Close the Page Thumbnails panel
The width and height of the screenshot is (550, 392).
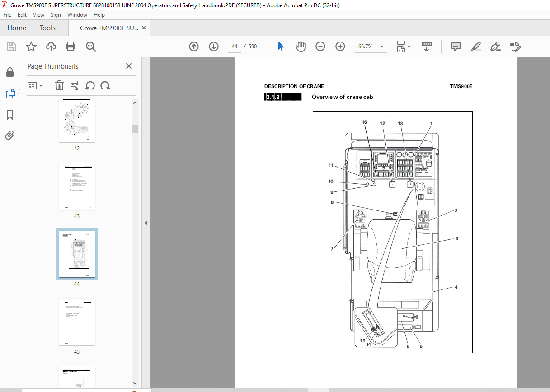coord(129,66)
